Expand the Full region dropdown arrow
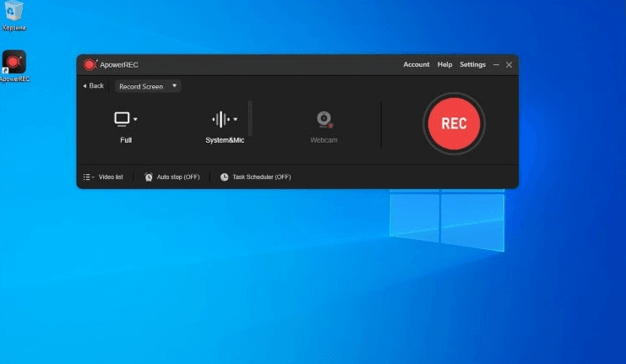Screen dimensions: 626x364 [x=136, y=119]
